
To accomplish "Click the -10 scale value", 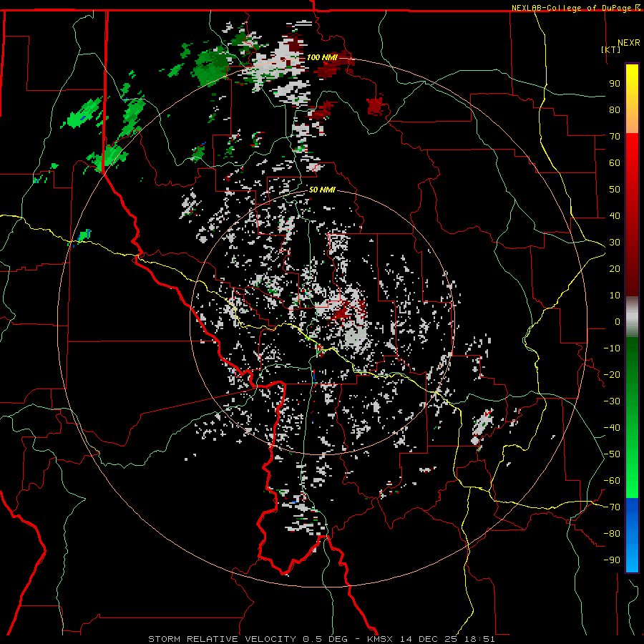I will tap(612, 348).
